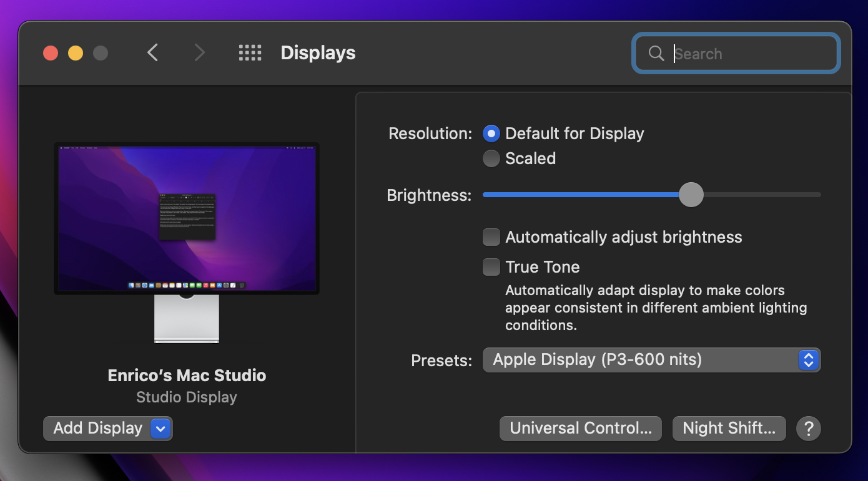Select Scaled resolution option
868x481 pixels.
pyautogui.click(x=491, y=158)
